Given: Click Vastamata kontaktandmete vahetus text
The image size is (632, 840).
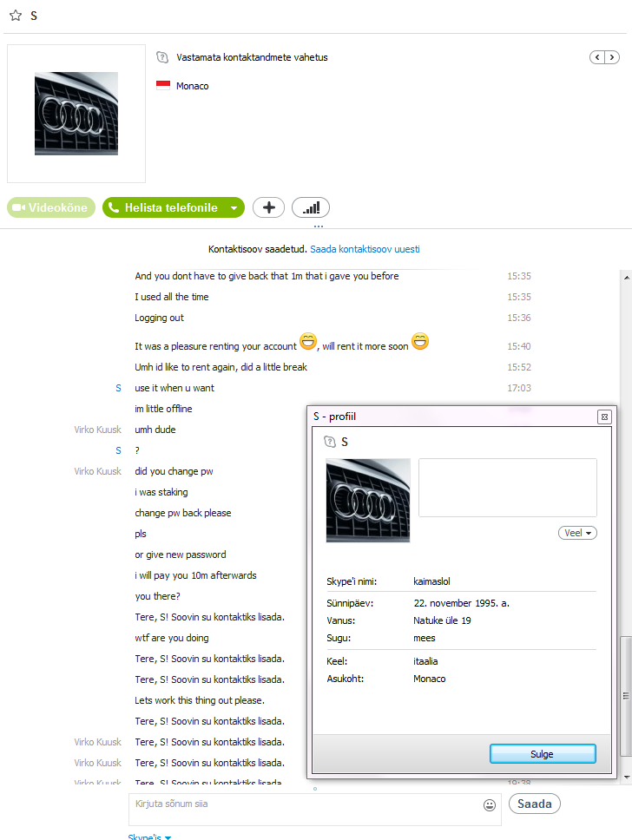Looking at the screenshot, I should point(252,57).
